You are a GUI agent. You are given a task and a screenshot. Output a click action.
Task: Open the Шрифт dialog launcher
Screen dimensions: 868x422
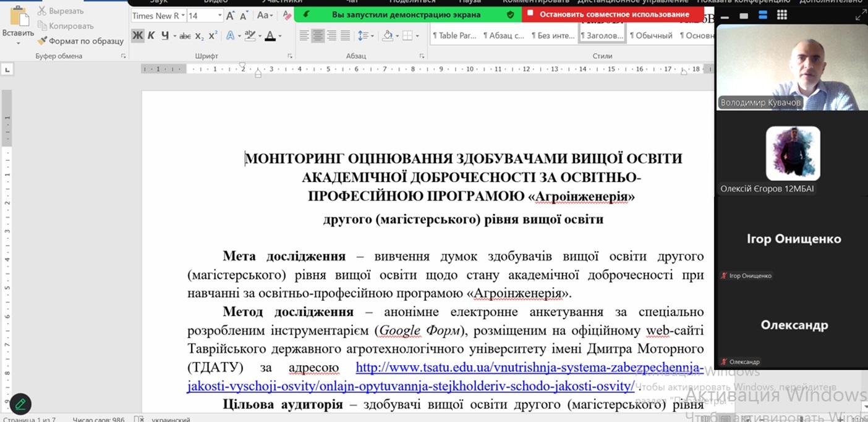pyautogui.click(x=290, y=56)
